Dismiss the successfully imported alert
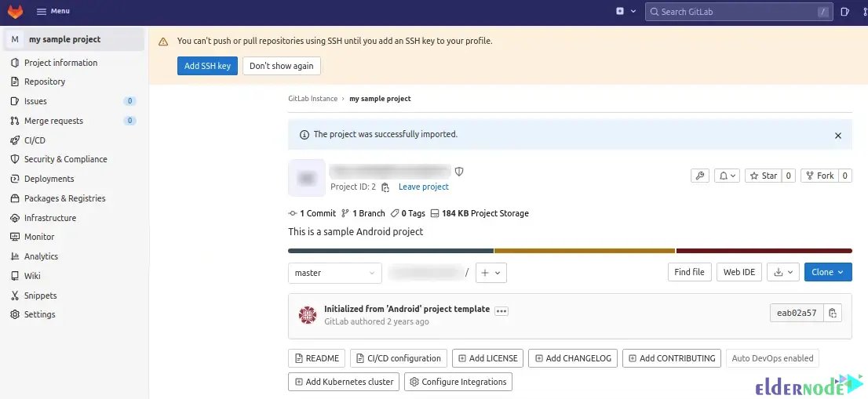Viewport: 868px width, 399px height. (837, 135)
